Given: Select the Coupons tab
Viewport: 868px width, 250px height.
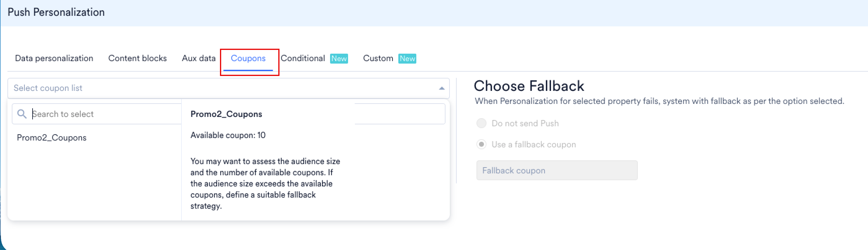Looking at the screenshot, I should coord(248,58).
